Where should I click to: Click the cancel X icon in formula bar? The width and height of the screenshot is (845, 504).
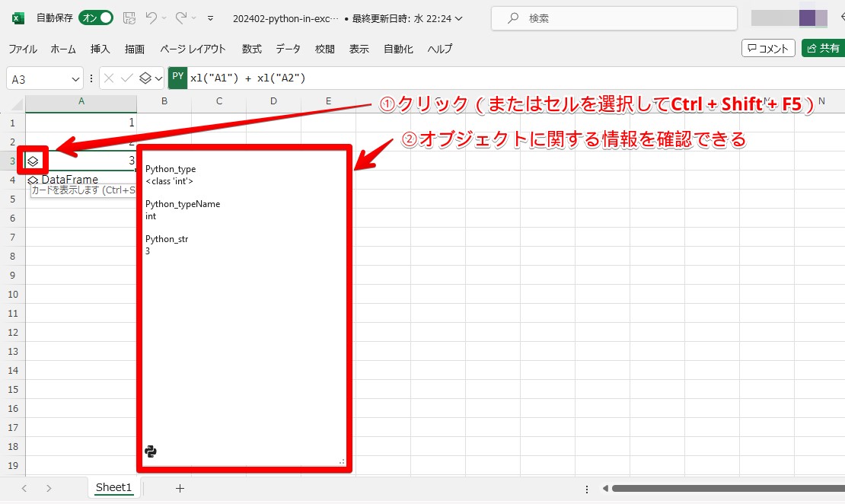pos(110,78)
